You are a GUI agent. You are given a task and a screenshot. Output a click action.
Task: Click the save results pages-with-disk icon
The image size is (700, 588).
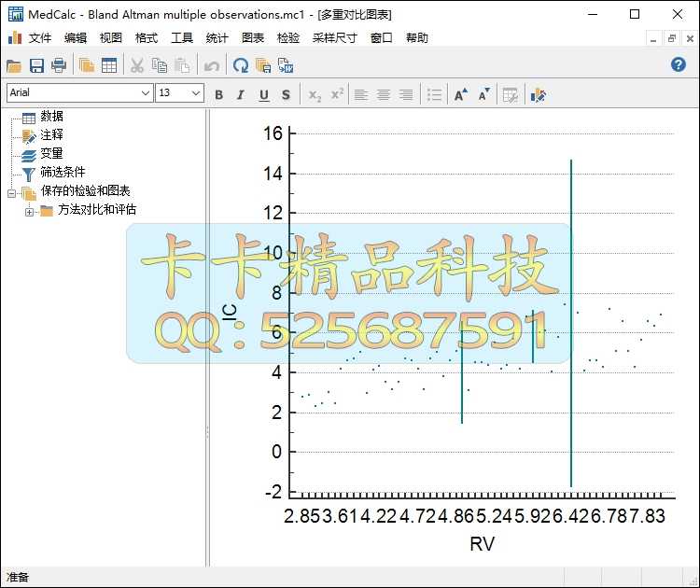[x=263, y=66]
